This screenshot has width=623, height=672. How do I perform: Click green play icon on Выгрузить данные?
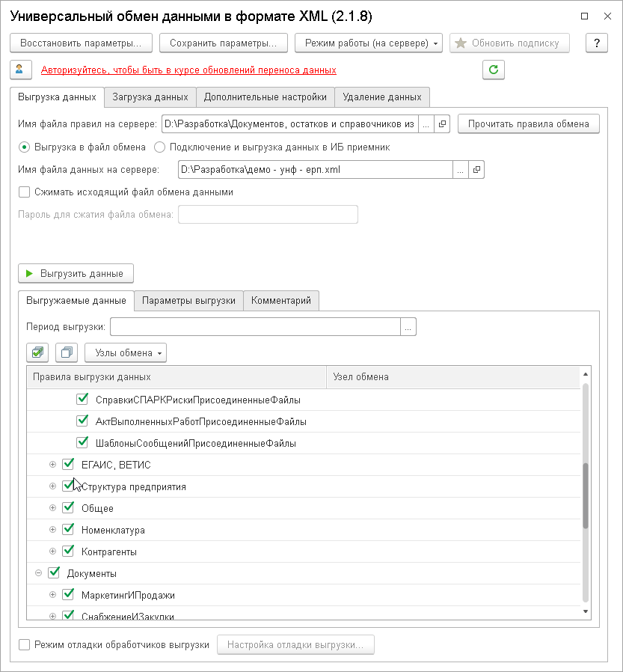point(29,273)
